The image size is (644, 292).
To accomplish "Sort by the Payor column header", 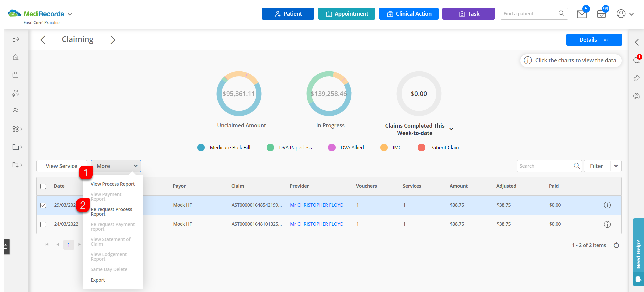I will [179, 186].
